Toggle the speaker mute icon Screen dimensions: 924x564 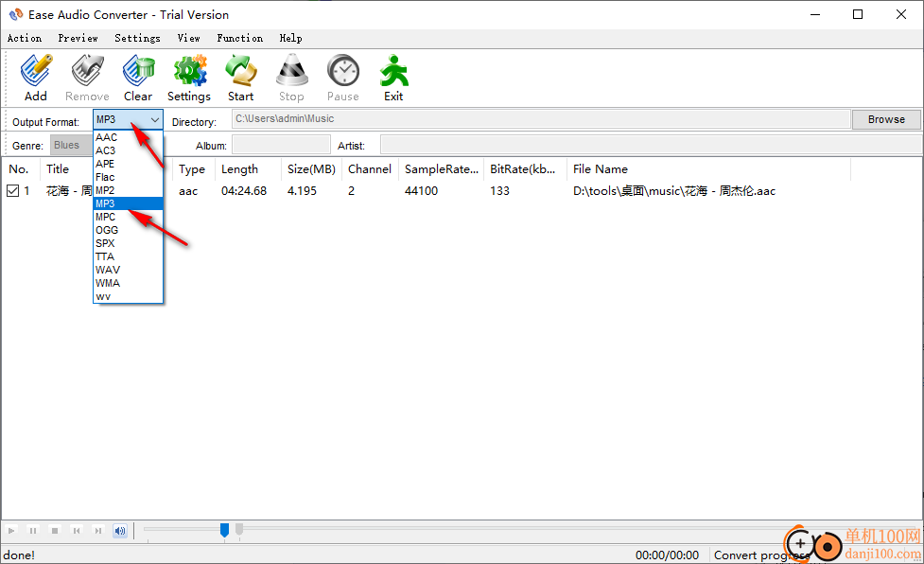pyautogui.click(x=120, y=531)
